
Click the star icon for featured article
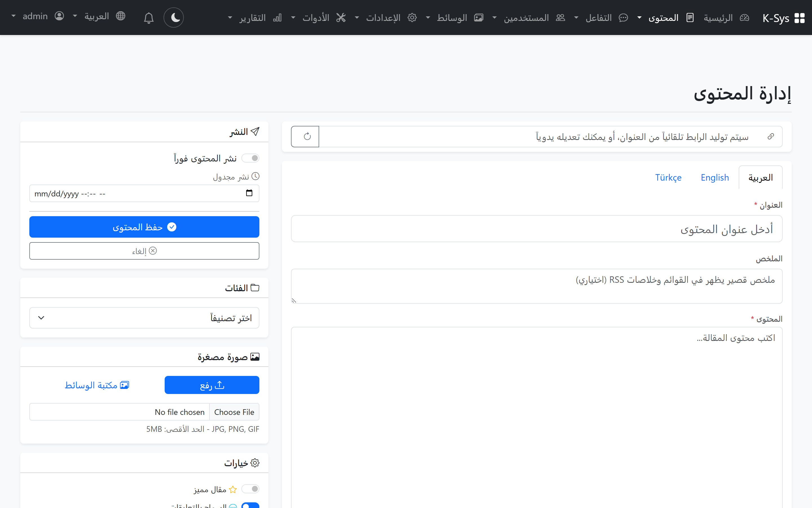233,489
